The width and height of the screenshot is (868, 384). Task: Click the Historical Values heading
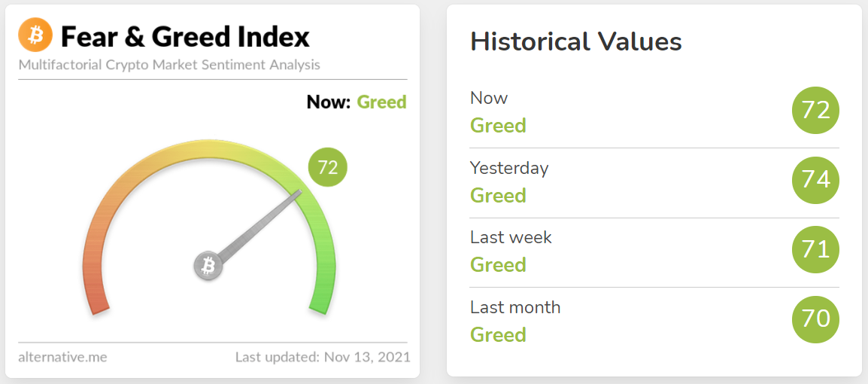[575, 42]
